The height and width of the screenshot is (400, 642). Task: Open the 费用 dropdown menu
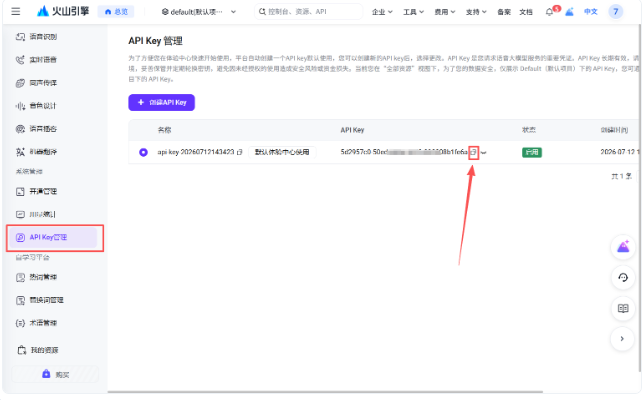point(445,12)
